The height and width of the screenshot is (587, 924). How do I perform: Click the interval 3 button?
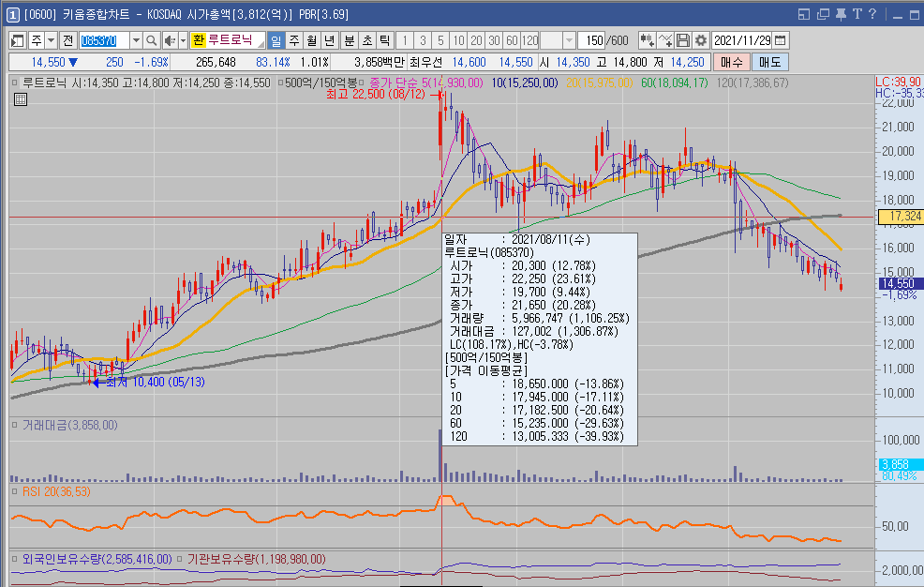[423, 40]
